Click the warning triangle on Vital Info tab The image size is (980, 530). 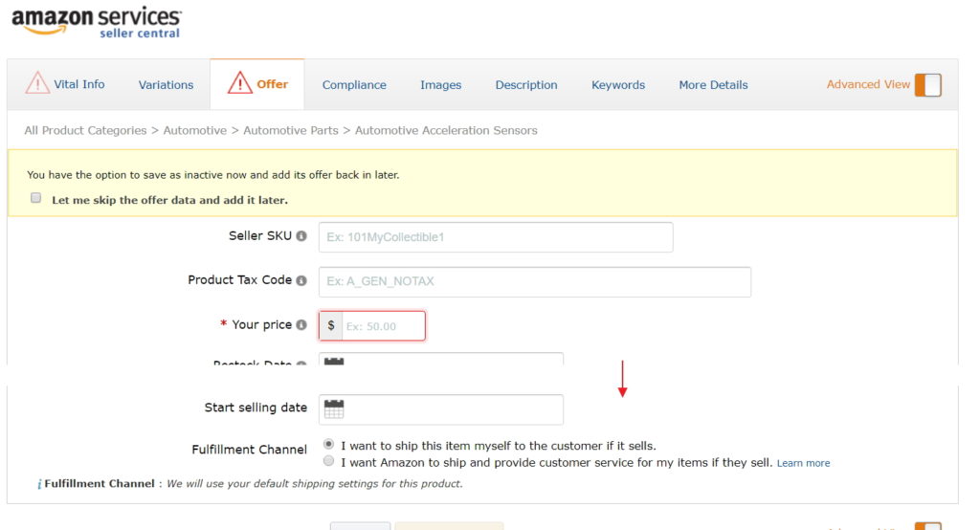click(37, 84)
